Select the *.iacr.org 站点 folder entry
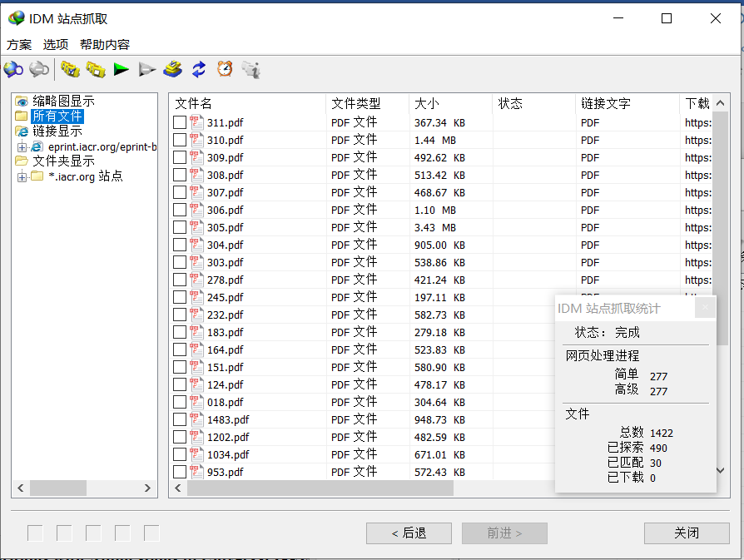 pos(86,176)
